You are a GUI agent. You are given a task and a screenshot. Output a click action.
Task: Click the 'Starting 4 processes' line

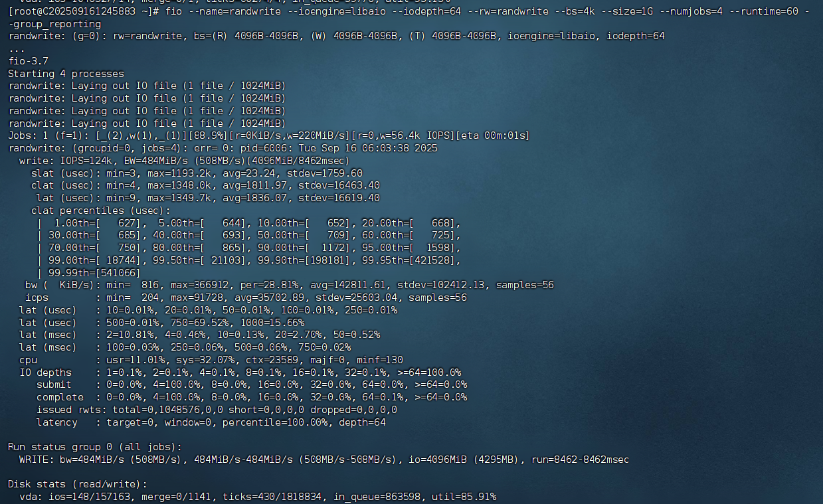click(x=66, y=73)
